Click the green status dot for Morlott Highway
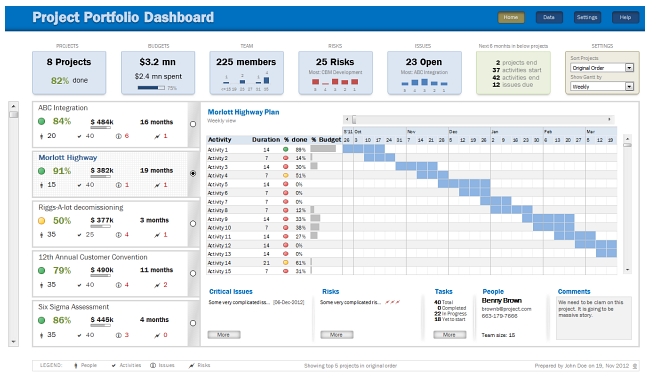The image size is (663, 378). pyautogui.click(x=41, y=171)
